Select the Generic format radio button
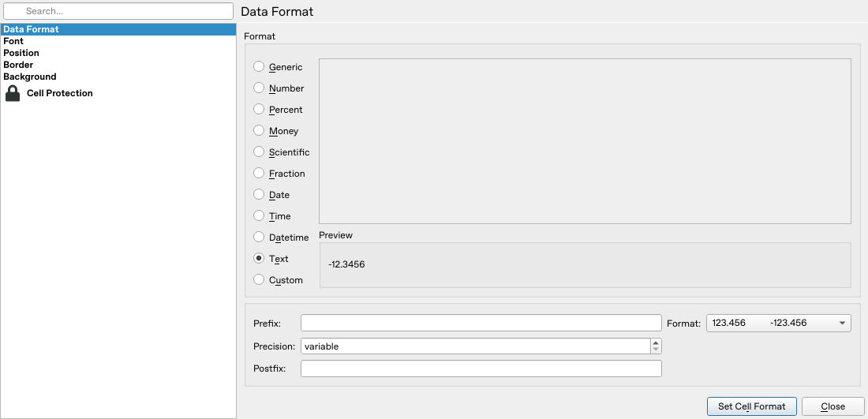This screenshot has height=419, width=868. point(259,66)
